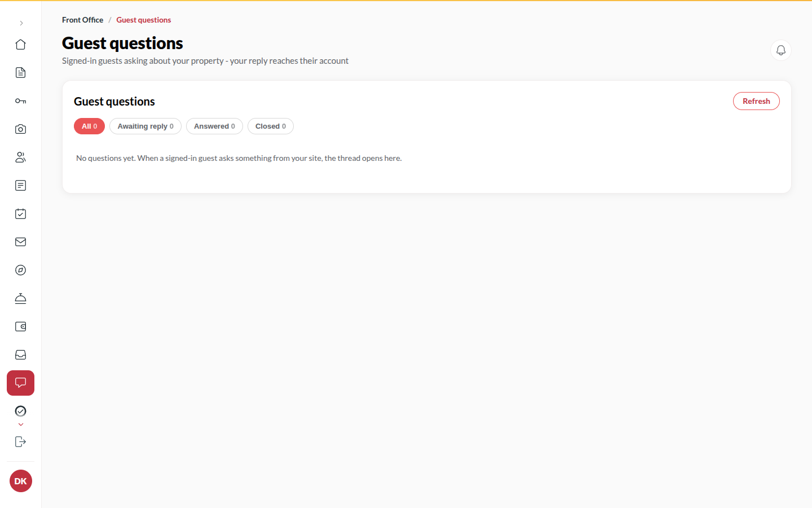This screenshot has width=812, height=508.
Task: Open the wallet icon in sidebar
Action: [21, 327]
